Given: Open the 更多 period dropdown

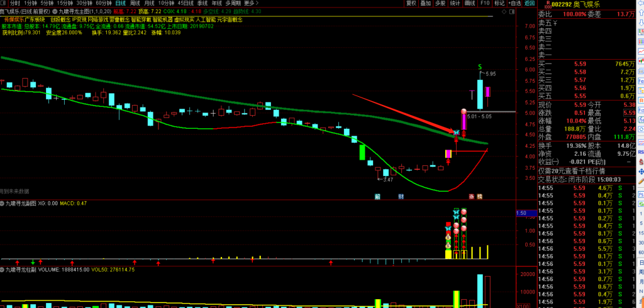Looking at the screenshot, I should point(248,3).
